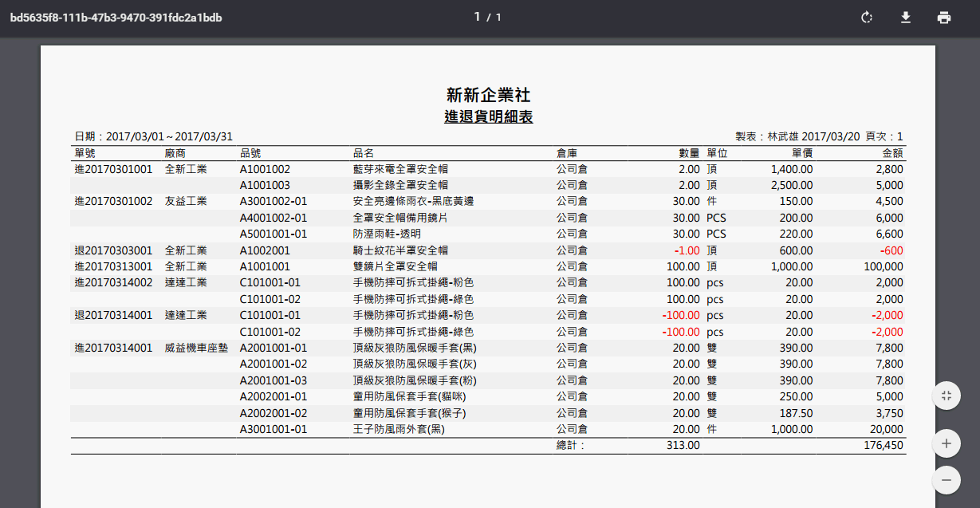Click item code A5001001-01

[273, 234]
